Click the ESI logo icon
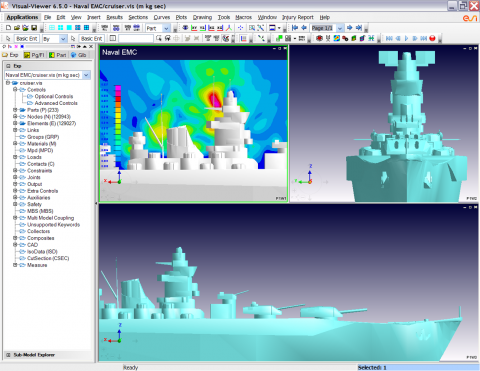Image resolution: width=480 pixels, height=371 pixels. (470, 18)
